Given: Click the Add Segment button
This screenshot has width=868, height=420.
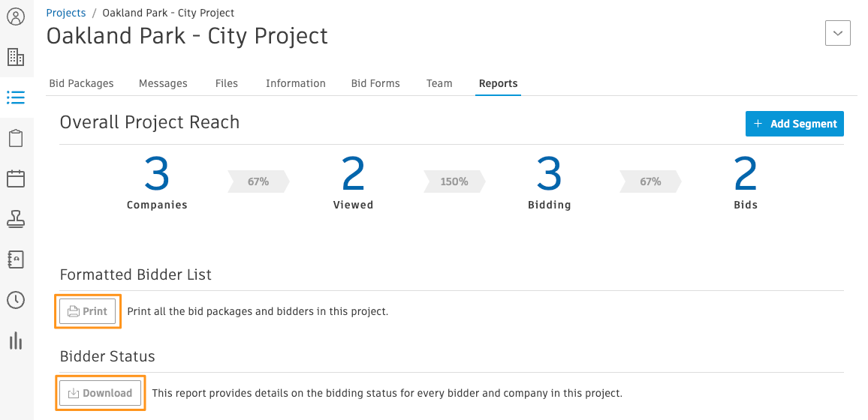Looking at the screenshot, I should (794, 124).
